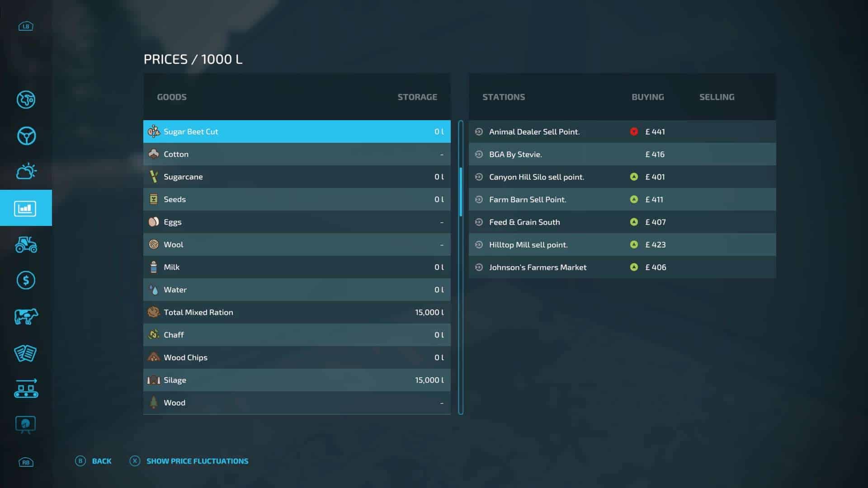Open the steering wheel AI helper page
868x488 pixels.
(x=26, y=136)
